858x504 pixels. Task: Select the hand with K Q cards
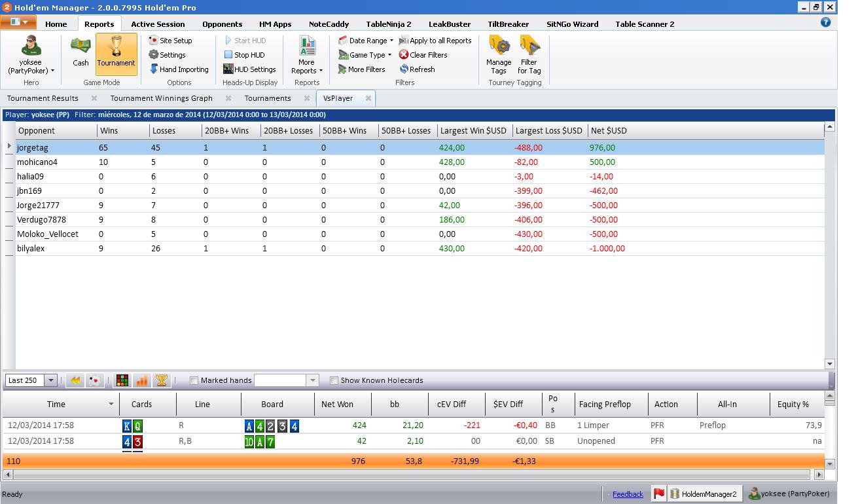tap(412, 425)
